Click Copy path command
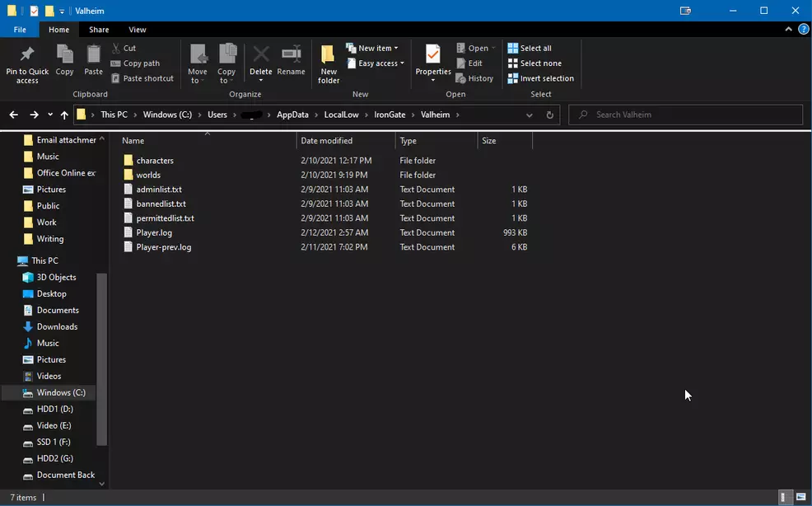The height and width of the screenshot is (506, 812). [x=135, y=63]
